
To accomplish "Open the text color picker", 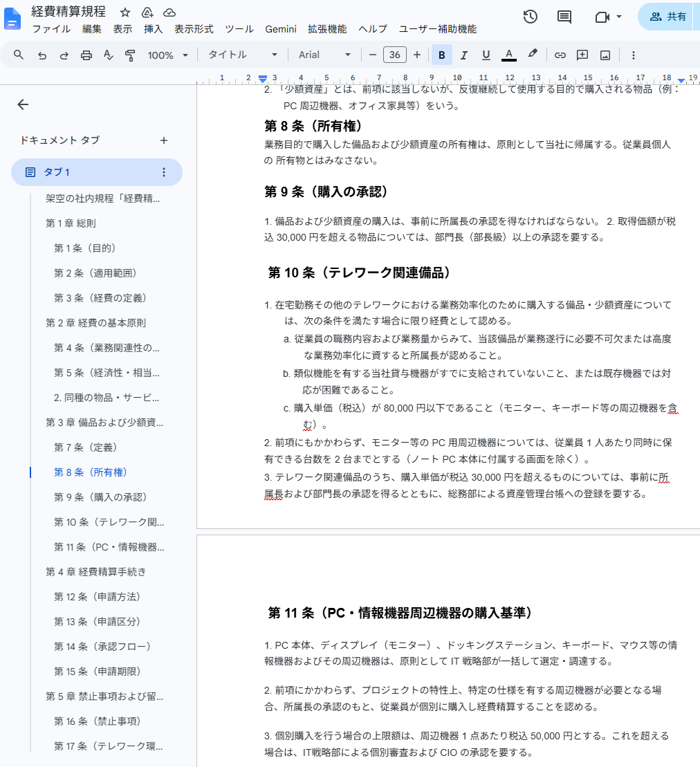I will click(x=508, y=55).
